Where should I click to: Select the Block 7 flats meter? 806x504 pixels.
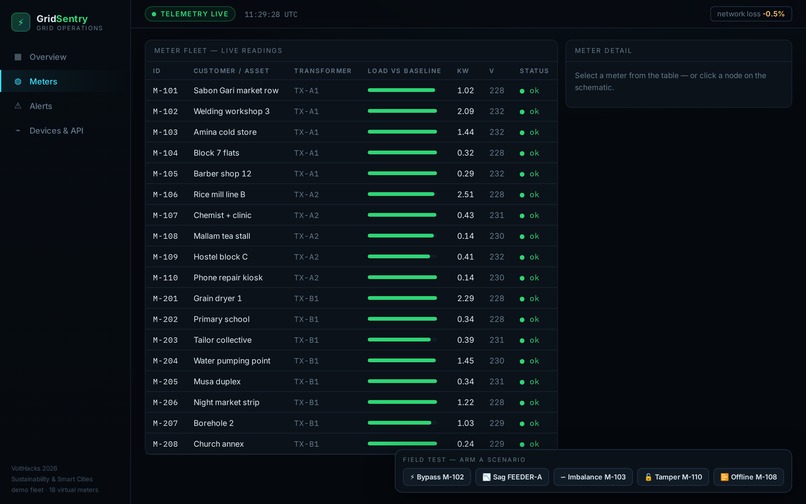coord(351,153)
